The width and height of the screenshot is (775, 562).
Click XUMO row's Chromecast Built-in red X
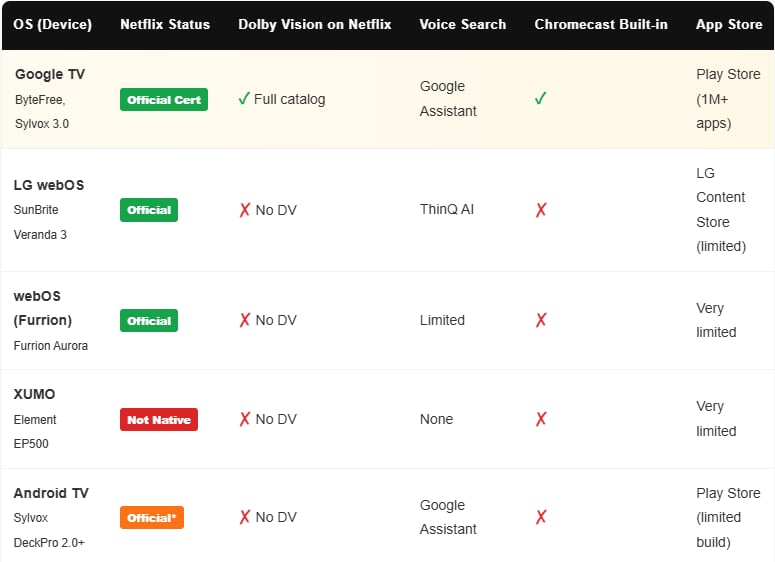pyautogui.click(x=541, y=419)
